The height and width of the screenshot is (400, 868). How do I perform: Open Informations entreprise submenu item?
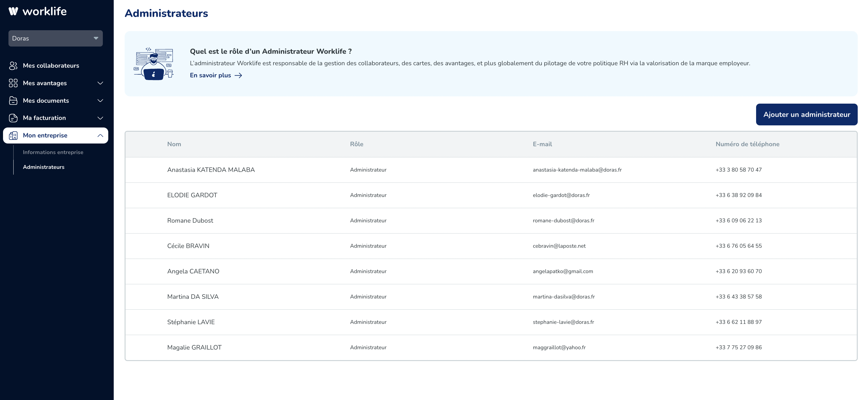(x=53, y=152)
